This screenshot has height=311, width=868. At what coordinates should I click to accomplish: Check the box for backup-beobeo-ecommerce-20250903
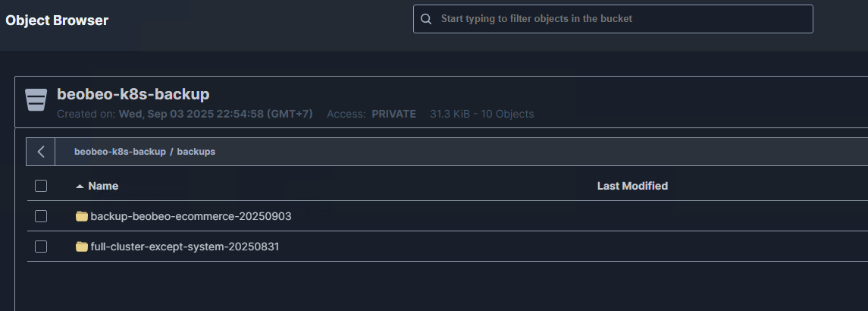click(41, 216)
